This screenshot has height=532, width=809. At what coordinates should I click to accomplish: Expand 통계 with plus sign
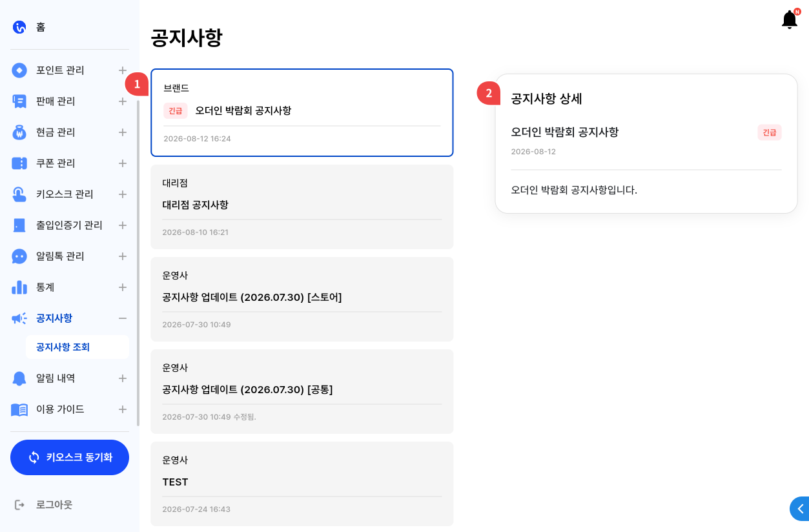pos(123,287)
